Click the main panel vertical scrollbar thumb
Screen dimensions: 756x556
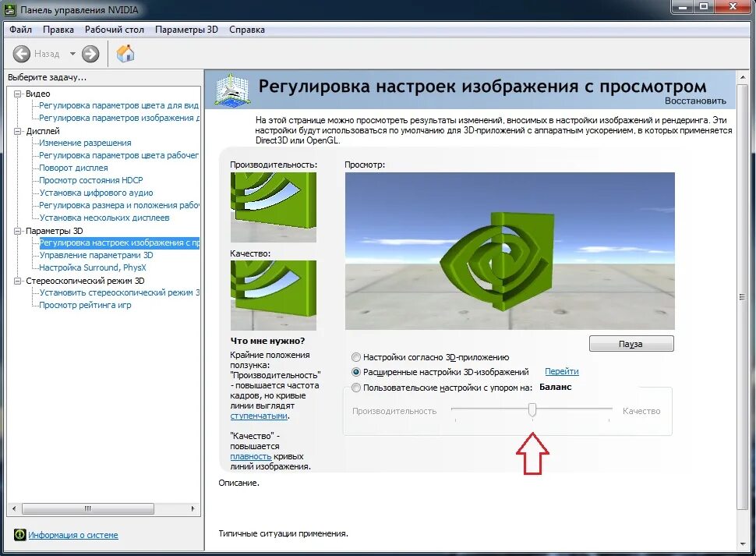coord(742,297)
